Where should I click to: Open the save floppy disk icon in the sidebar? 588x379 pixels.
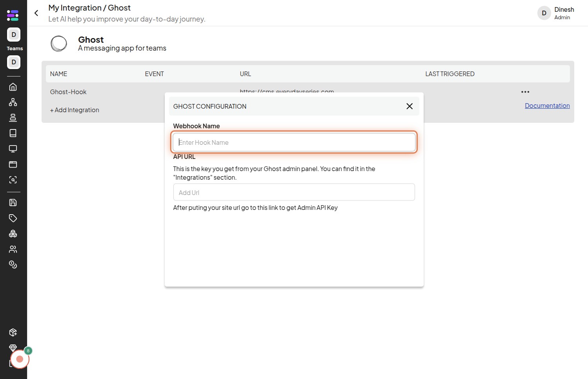click(x=13, y=202)
